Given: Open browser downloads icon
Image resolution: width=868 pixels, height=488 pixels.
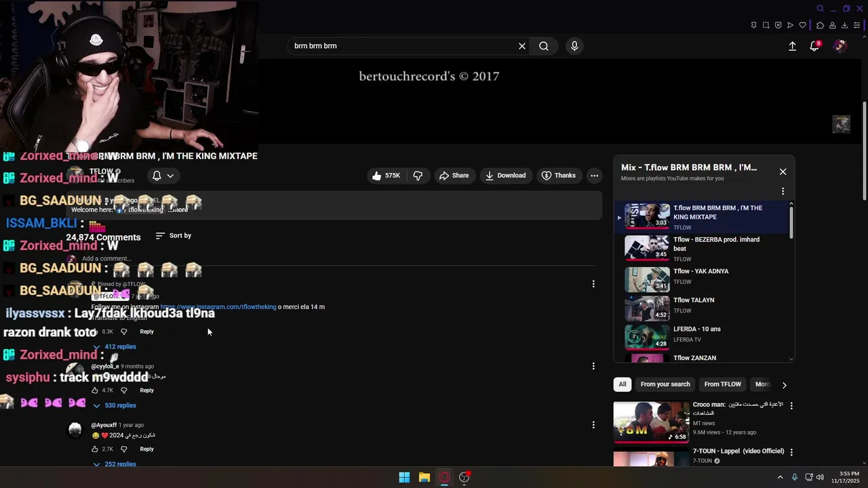Looking at the screenshot, I should click(x=844, y=25).
